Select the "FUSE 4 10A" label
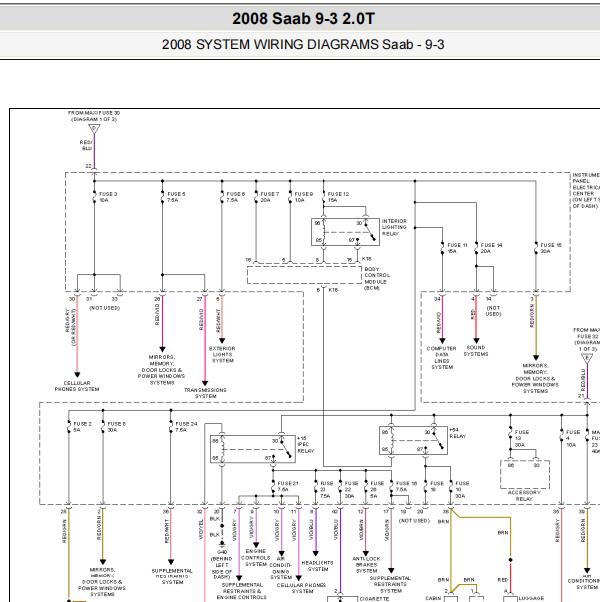The image size is (600, 602). (573, 438)
